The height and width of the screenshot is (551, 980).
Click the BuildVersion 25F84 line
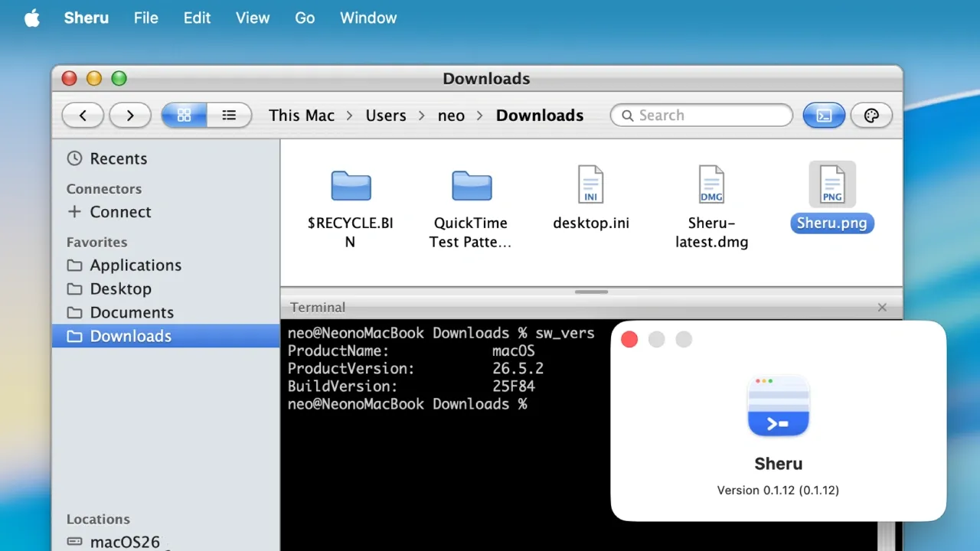(x=411, y=386)
